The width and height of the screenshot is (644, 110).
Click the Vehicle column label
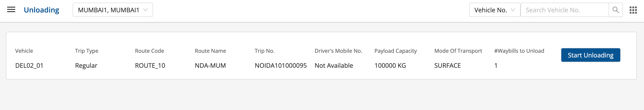click(24, 51)
